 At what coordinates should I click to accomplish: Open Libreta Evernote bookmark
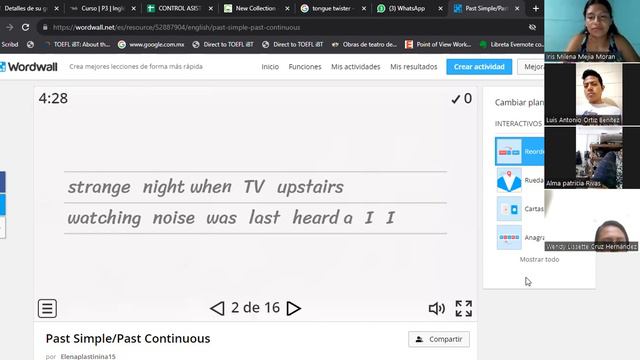(x=512, y=44)
